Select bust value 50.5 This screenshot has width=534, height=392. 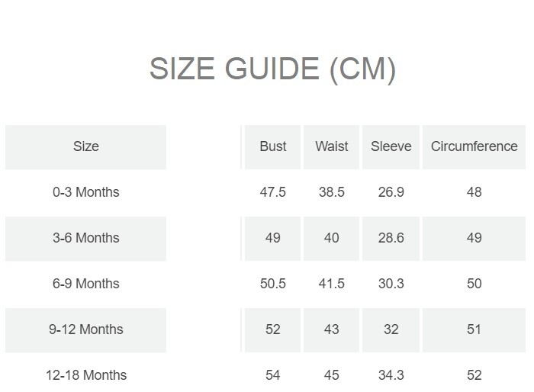pyautogui.click(x=273, y=284)
